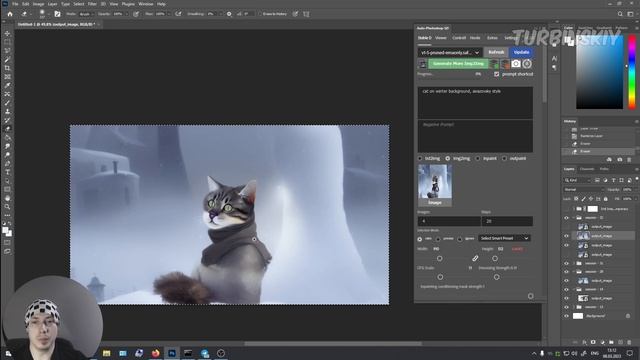Open the brush preset picker in options bar
The width and height of the screenshot is (640, 360).
pos(43,14)
